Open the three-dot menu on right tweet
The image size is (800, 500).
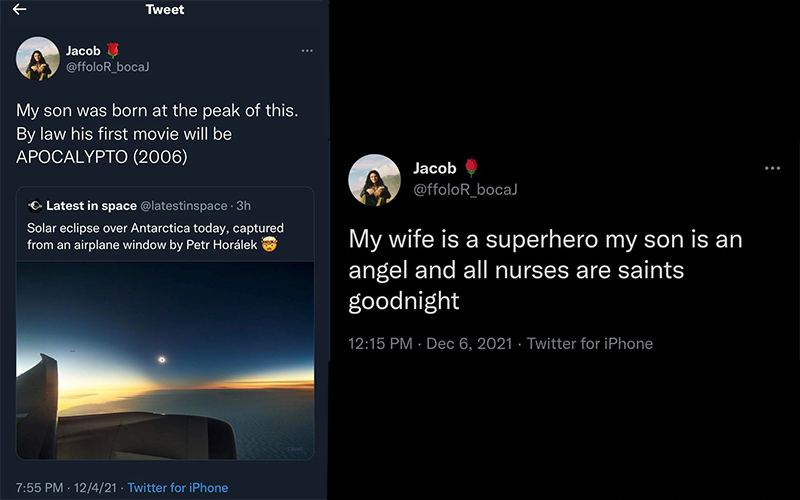[772, 168]
